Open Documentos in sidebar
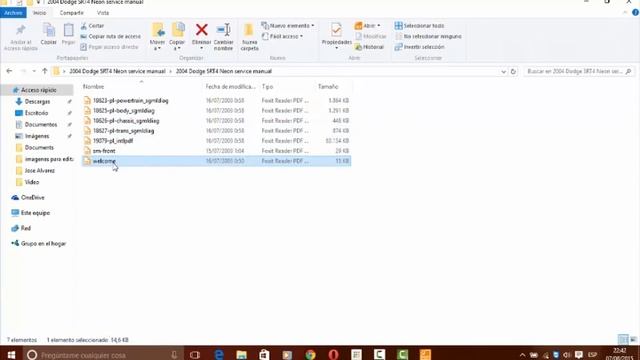This screenshot has width=640, height=360. 41,124
